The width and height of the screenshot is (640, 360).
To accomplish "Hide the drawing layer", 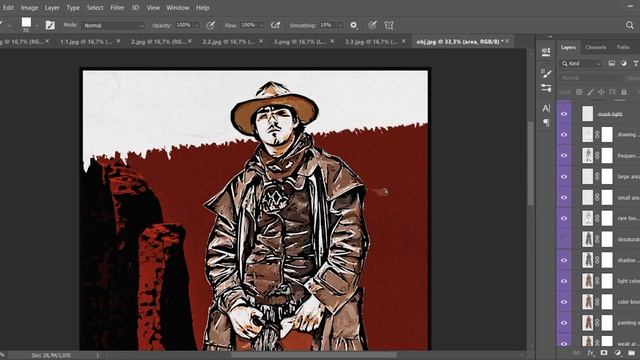I will pyautogui.click(x=564, y=135).
